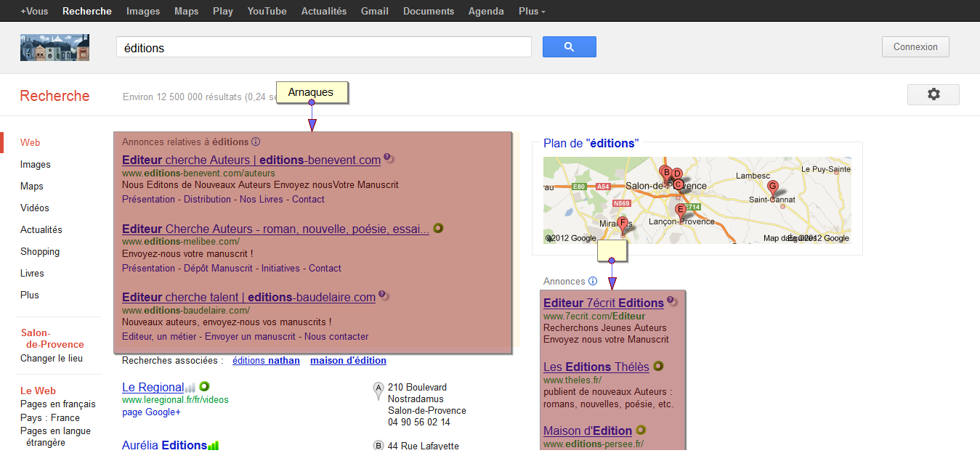Click map marker B on the map

665,173
